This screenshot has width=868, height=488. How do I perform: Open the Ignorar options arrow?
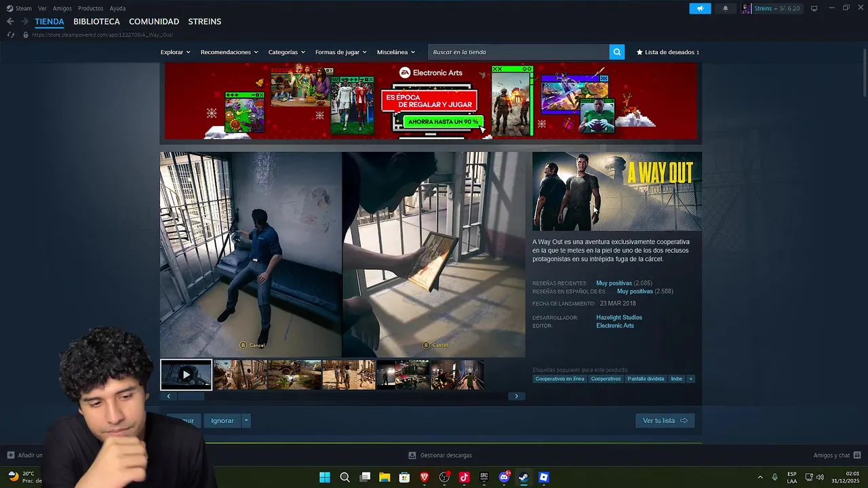pos(246,421)
